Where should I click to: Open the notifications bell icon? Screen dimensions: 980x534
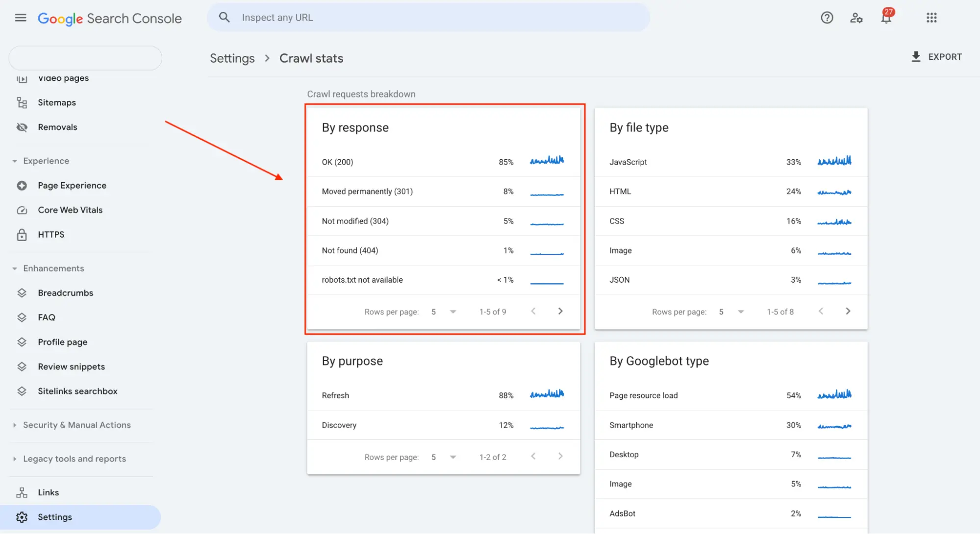[886, 18]
